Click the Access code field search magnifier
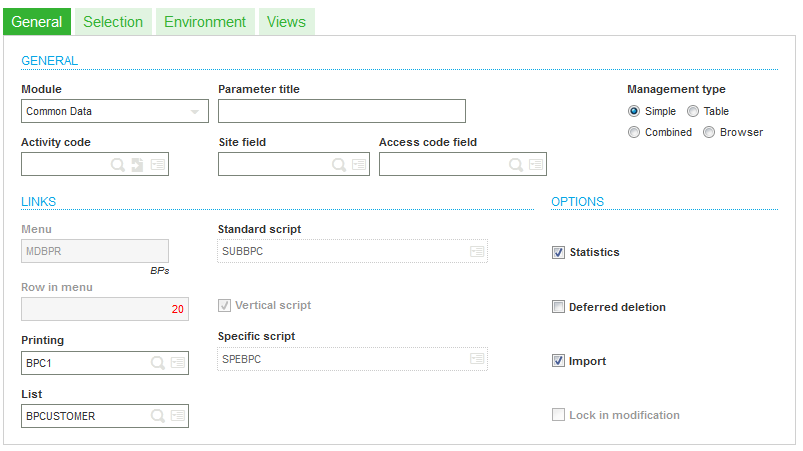Viewport: 803px width, 451px height. [x=516, y=165]
